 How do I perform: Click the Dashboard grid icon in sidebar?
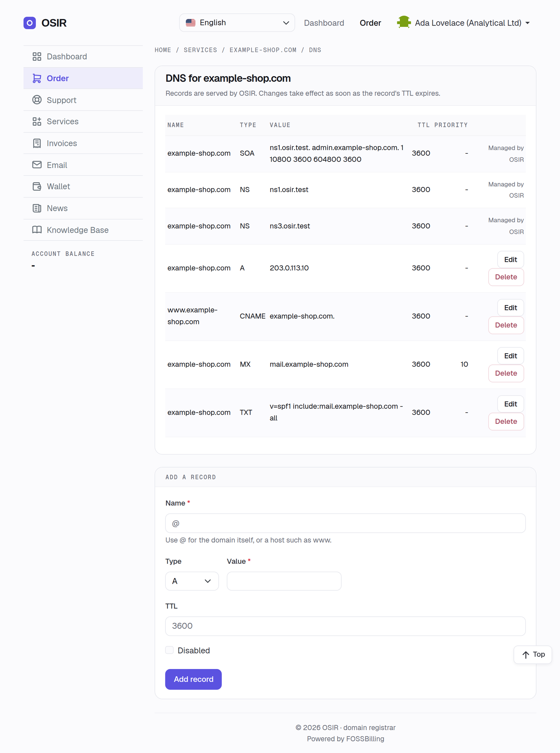point(37,57)
